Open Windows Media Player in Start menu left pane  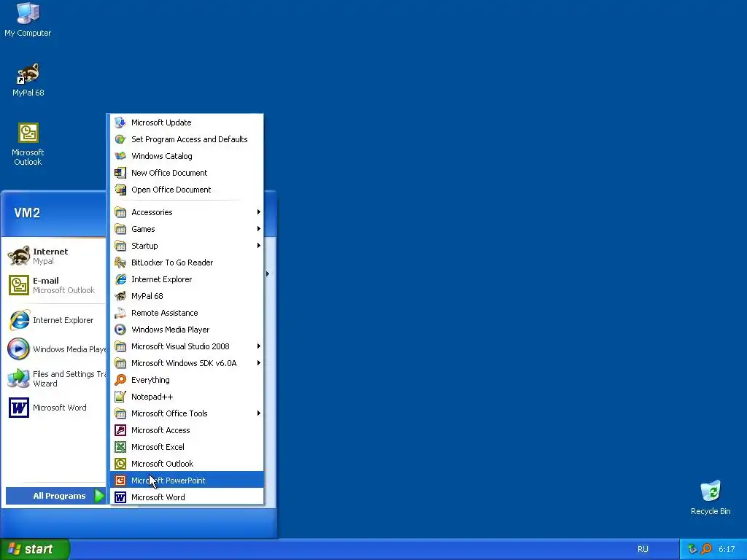point(55,349)
